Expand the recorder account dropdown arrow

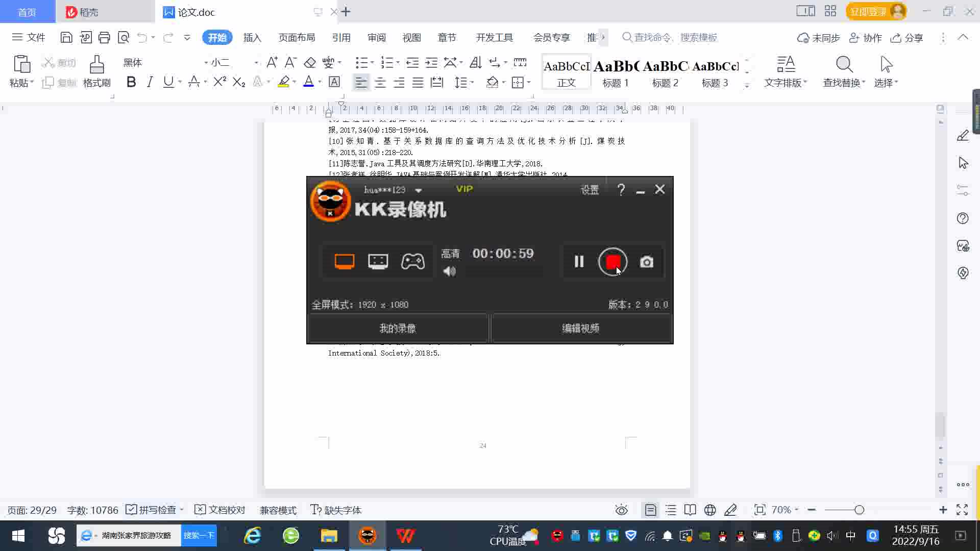[x=419, y=190]
